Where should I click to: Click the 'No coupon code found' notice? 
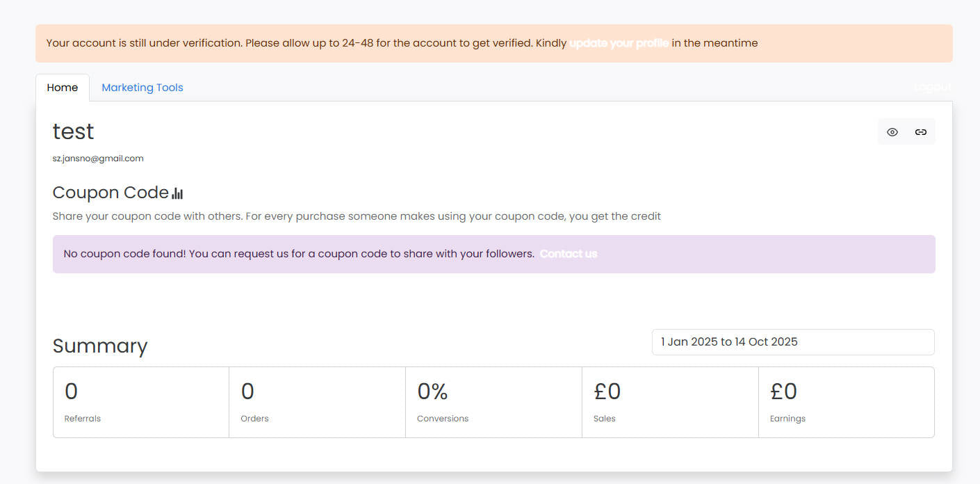pos(299,254)
